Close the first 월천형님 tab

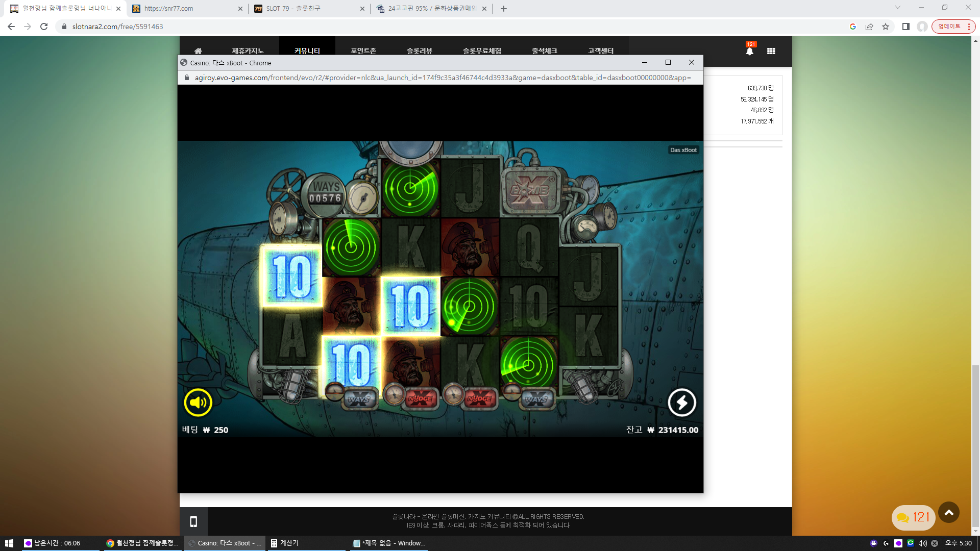(118, 9)
